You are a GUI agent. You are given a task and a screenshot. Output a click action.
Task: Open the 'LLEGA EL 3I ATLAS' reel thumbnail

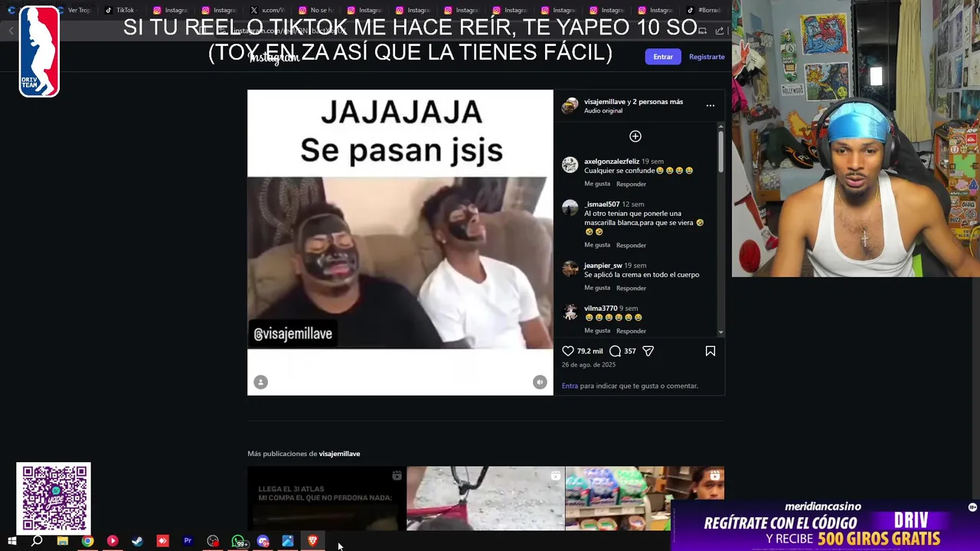[x=326, y=498]
